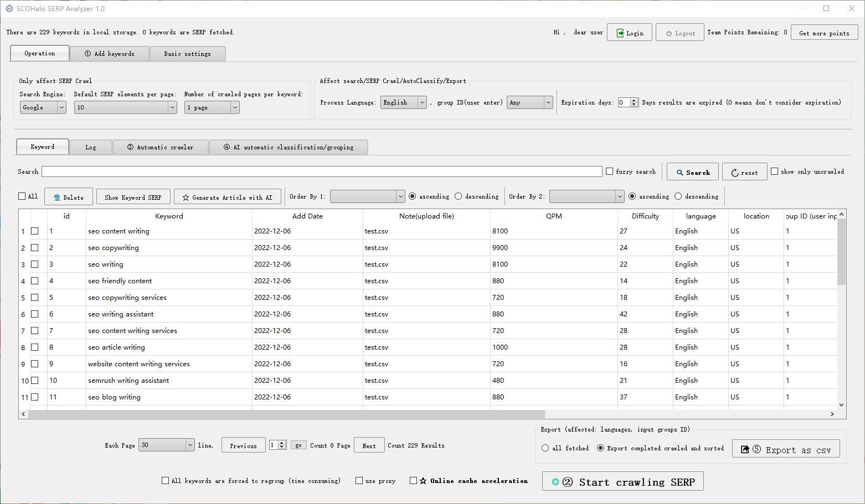Click the reset button
This screenshot has width=865, height=504.
(744, 172)
